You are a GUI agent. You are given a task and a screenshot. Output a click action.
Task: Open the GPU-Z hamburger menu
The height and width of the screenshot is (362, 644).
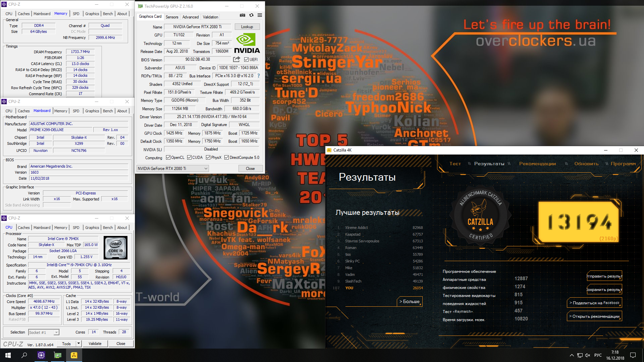pyautogui.click(x=260, y=15)
